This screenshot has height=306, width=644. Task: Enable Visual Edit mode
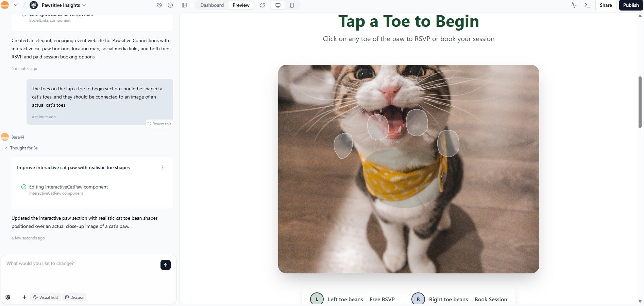click(45, 297)
